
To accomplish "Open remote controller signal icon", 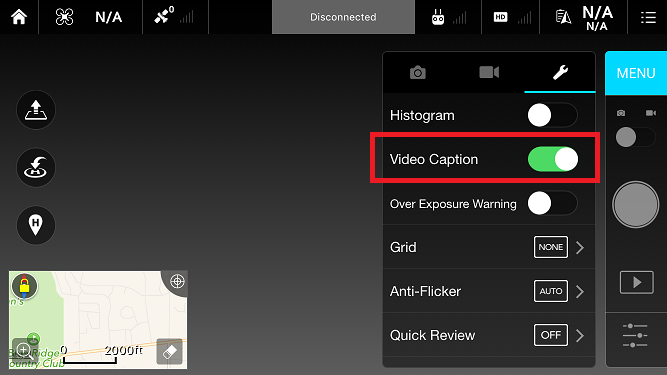I will coord(438,17).
